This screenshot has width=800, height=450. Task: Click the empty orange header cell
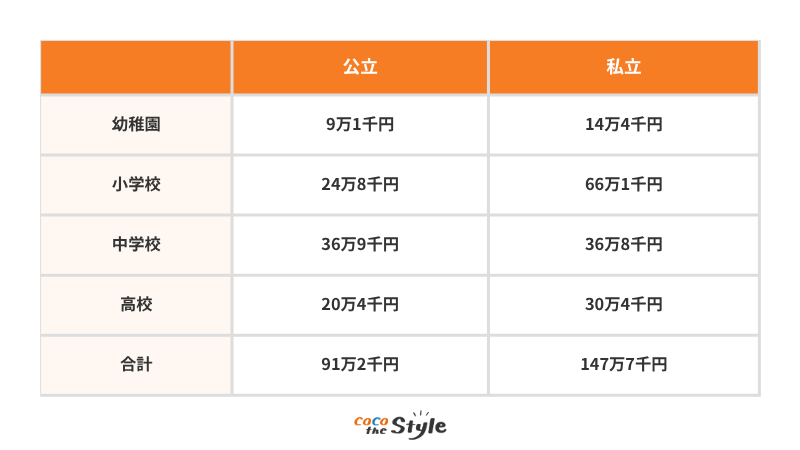136,67
